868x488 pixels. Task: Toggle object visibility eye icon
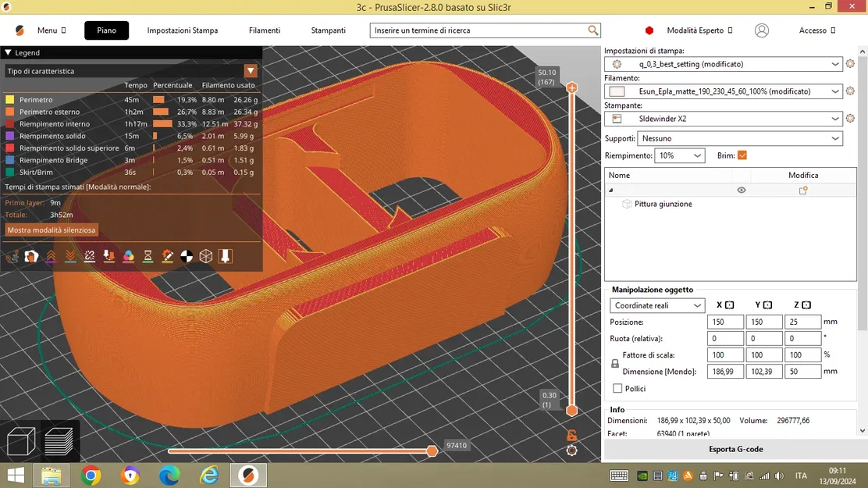coord(742,190)
